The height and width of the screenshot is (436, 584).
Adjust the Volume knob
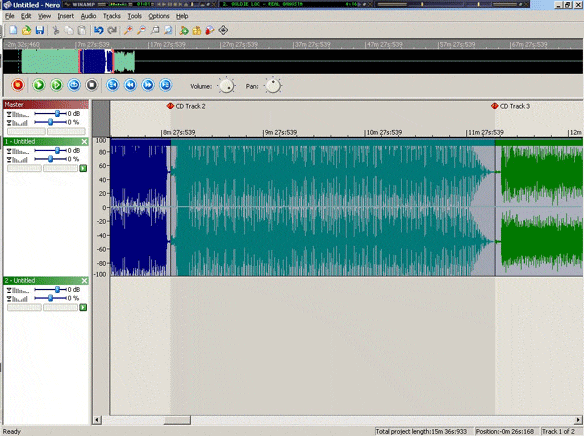(x=226, y=86)
